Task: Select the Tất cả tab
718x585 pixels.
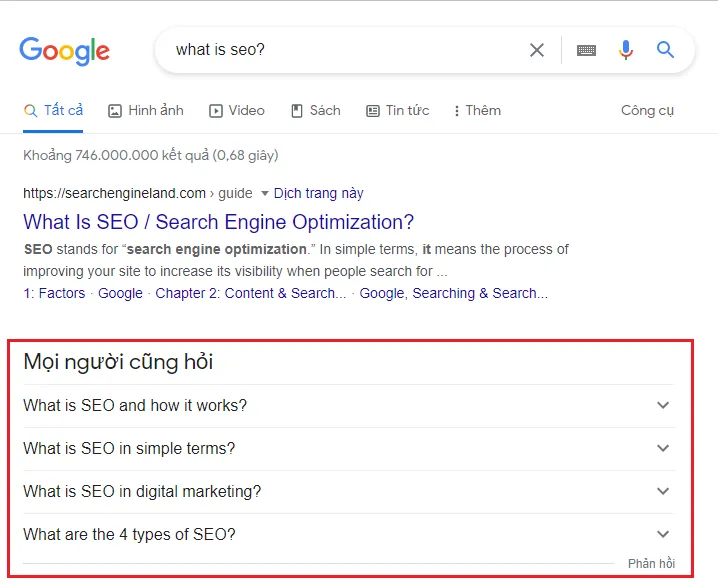Action: (53, 110)
